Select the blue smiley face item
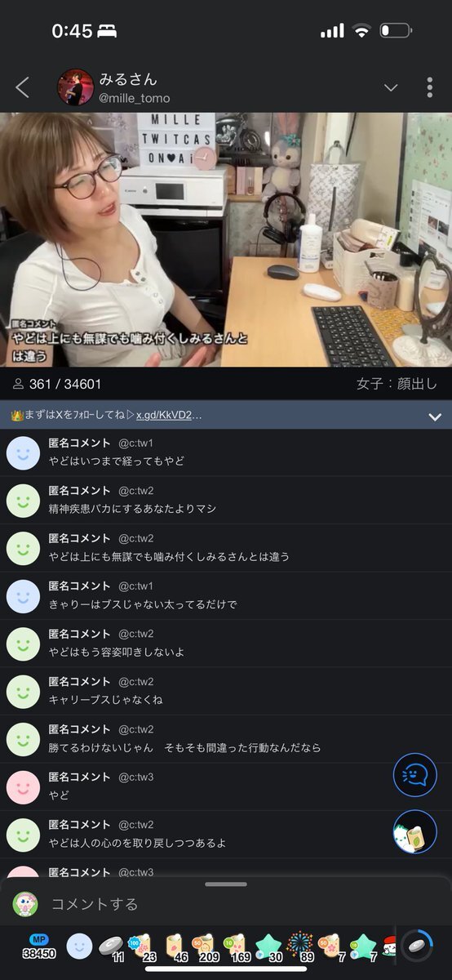This screenshot has height=980, width=452. pos(79,947)
